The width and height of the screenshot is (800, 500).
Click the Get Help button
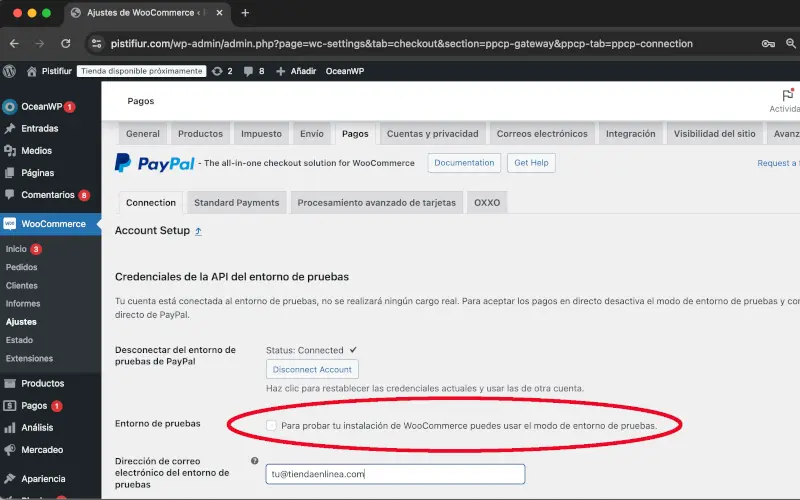click(x=531, y=163)
